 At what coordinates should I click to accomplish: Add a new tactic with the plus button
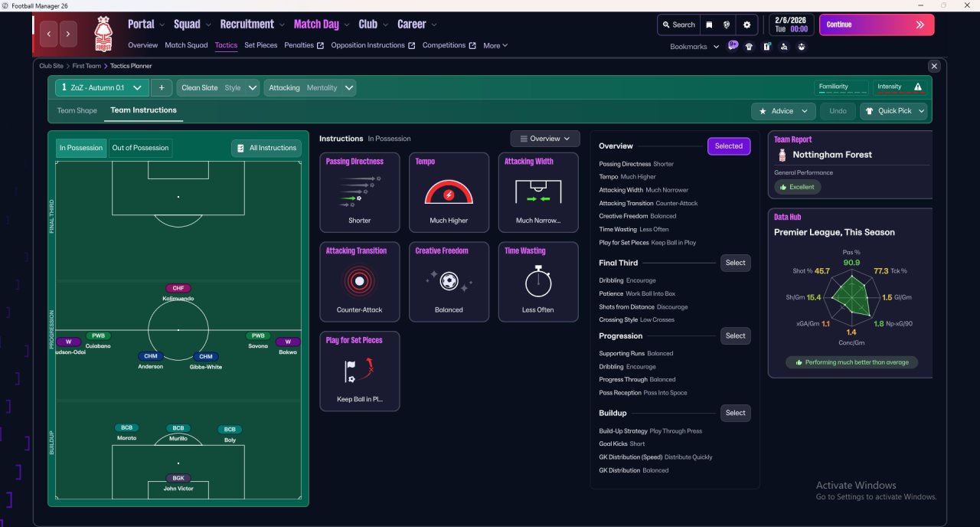162,87
